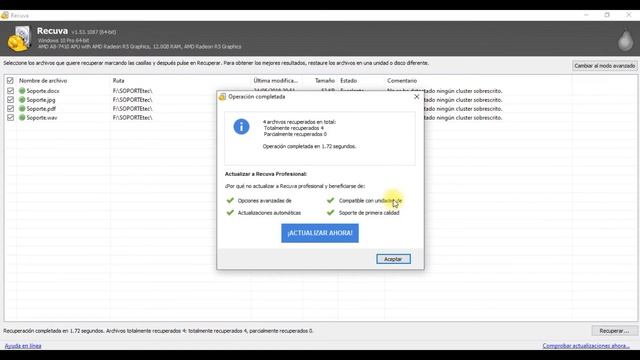Click Cambiar al modo avanzado button

(x=604, y=66)
